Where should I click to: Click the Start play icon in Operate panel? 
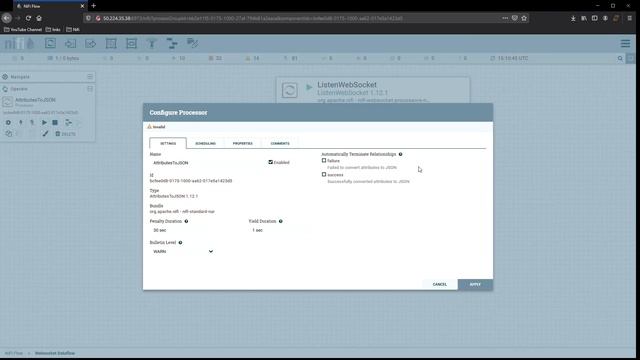coord(44,122)
